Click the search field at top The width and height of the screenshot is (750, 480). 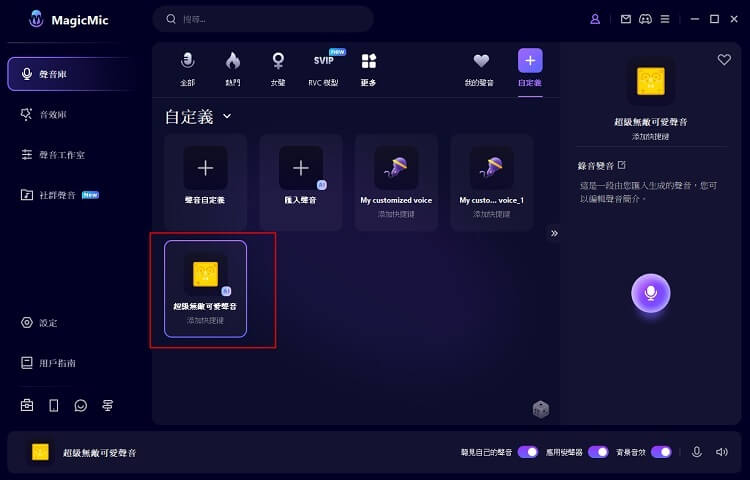263,19
